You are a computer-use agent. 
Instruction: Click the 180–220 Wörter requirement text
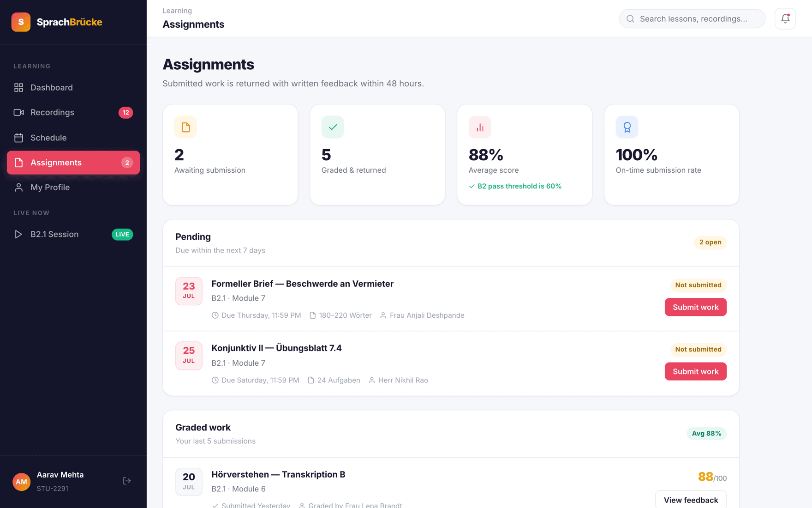(x=345, y=315)
